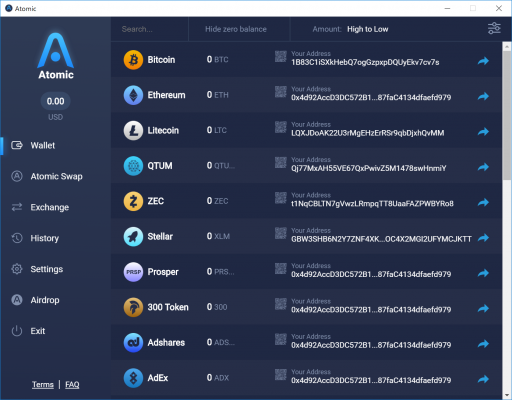Click the Adshares coin icon

pos(133,342)
